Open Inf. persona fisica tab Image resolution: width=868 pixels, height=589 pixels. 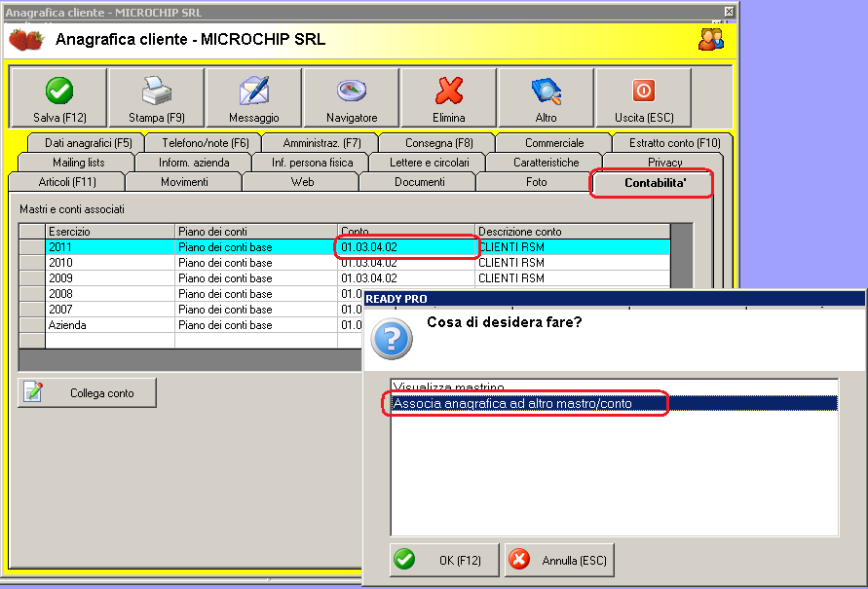pos(312,163)
